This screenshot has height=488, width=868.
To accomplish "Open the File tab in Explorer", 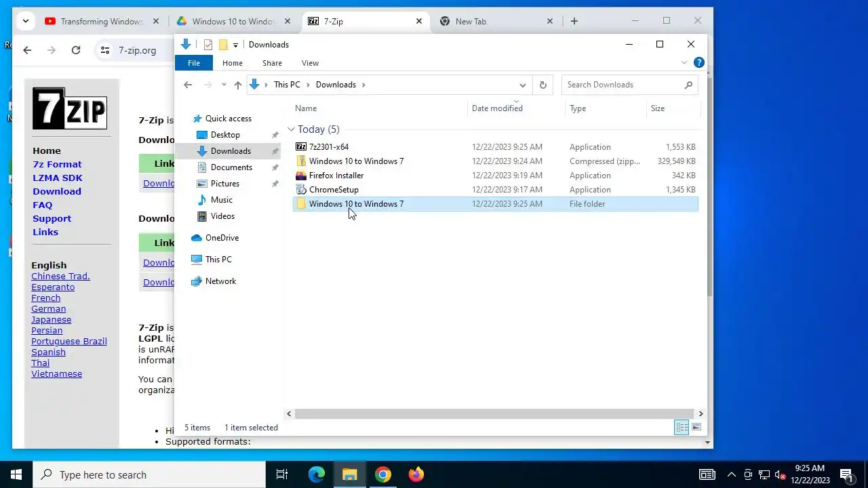I will [194, 63].
